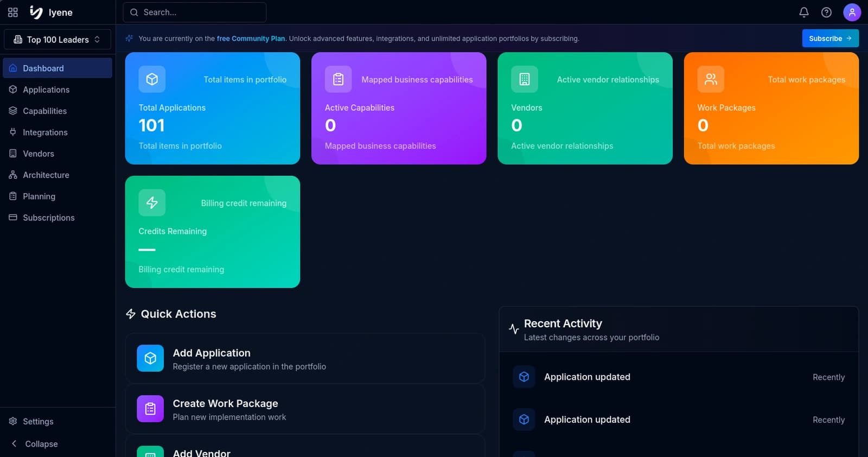Open the Credits Remaining card

pyautogui.click(x=213, y=232)
